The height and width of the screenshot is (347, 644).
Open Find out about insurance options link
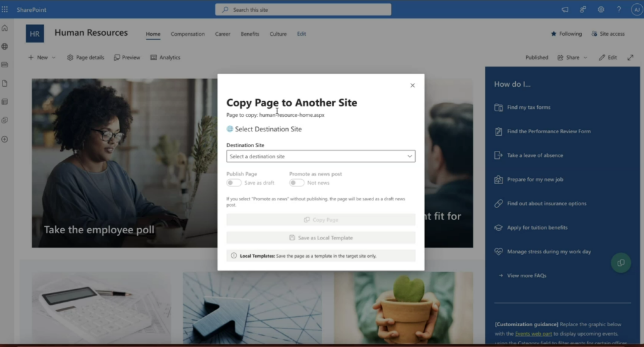pos(547,203)
